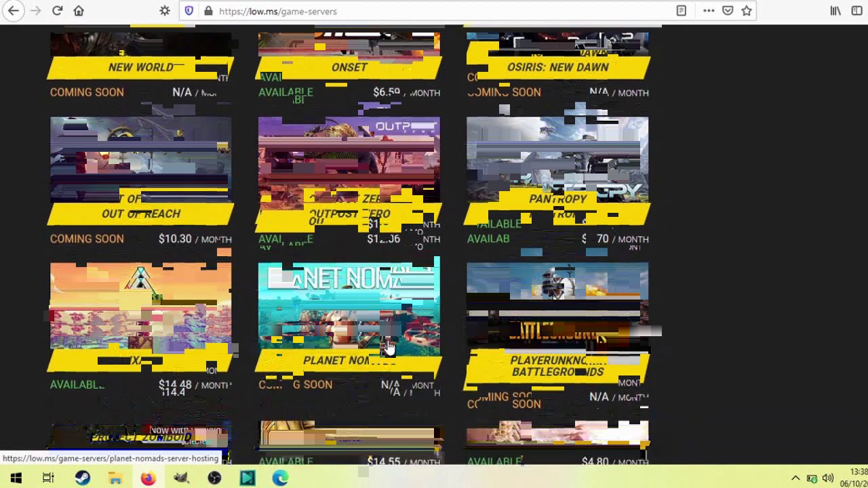Click the battery status tray icon
This screenshot has width=868, height=488.
(812, 479)
